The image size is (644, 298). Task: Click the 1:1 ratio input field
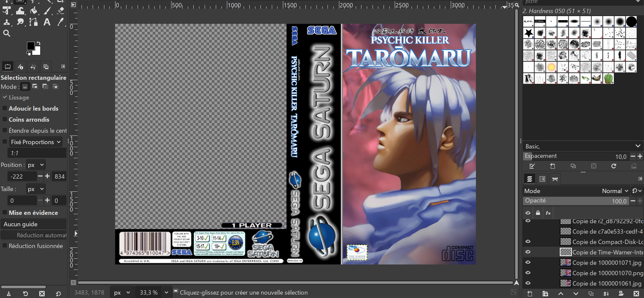(x=36, y=153)
